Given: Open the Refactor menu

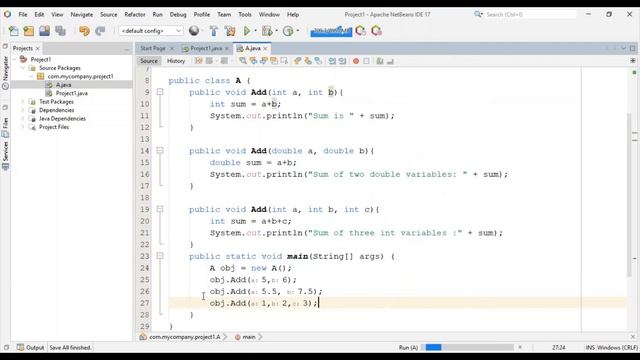Looking at the screenshot, I should (135, 14).
